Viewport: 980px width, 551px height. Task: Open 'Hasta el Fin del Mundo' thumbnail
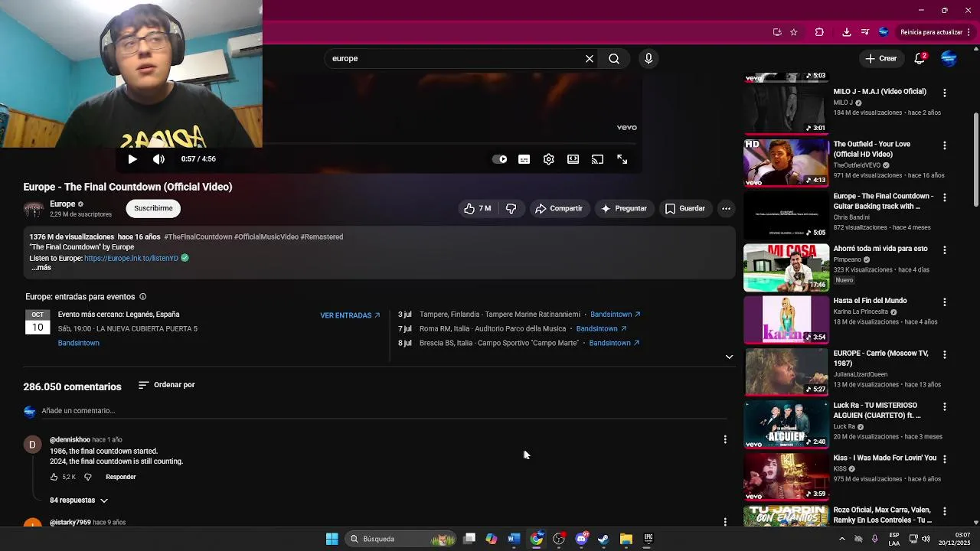pyautogui.click(x=786, y=320)
